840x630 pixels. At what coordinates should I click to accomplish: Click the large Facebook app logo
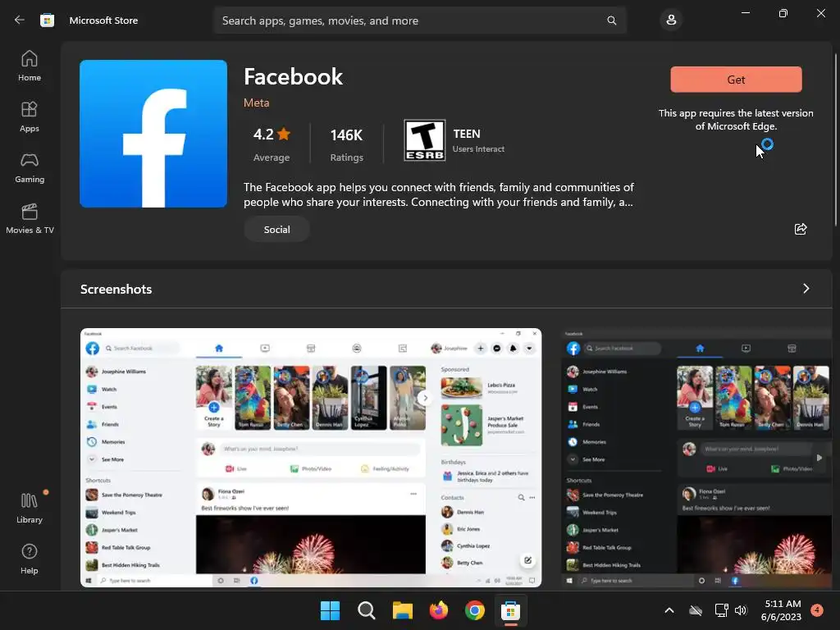coord(153,134)
